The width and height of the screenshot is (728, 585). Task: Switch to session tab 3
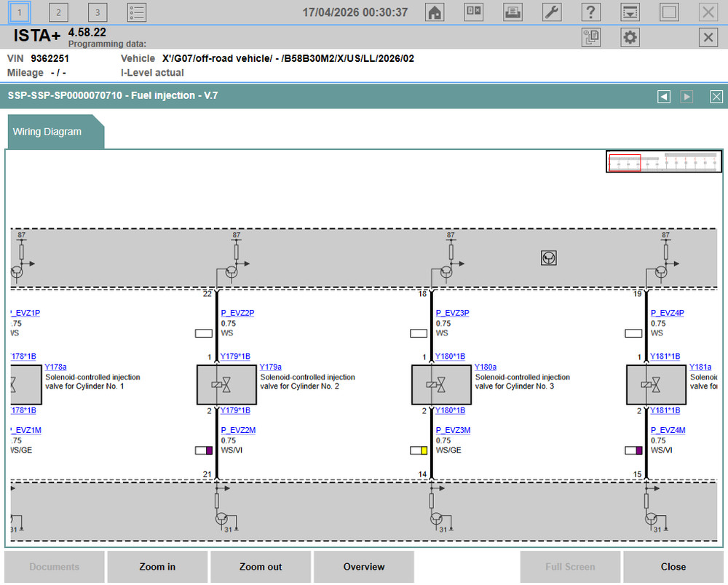(x=97, y=12)
